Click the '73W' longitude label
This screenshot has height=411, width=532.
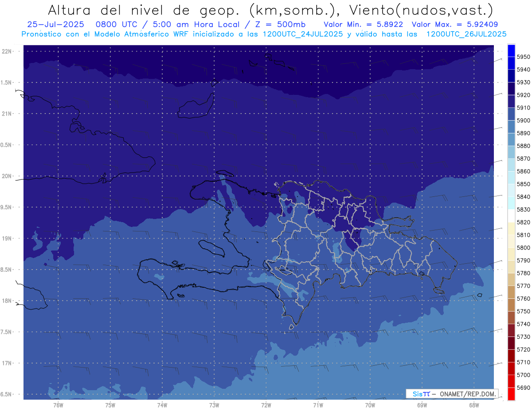point(214,405)
